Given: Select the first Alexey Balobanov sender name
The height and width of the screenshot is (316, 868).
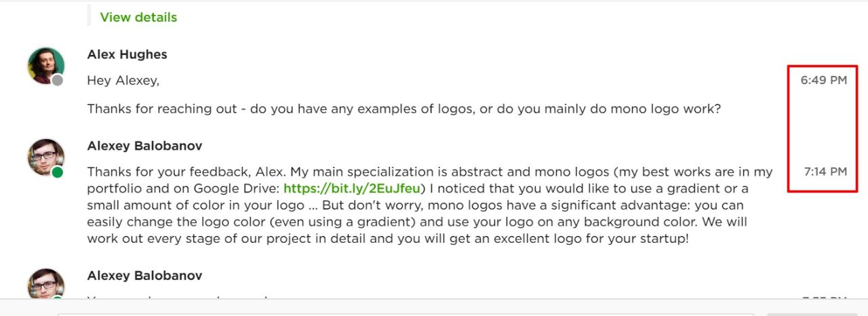Looking at the screenshot, I should click(144, 146).
